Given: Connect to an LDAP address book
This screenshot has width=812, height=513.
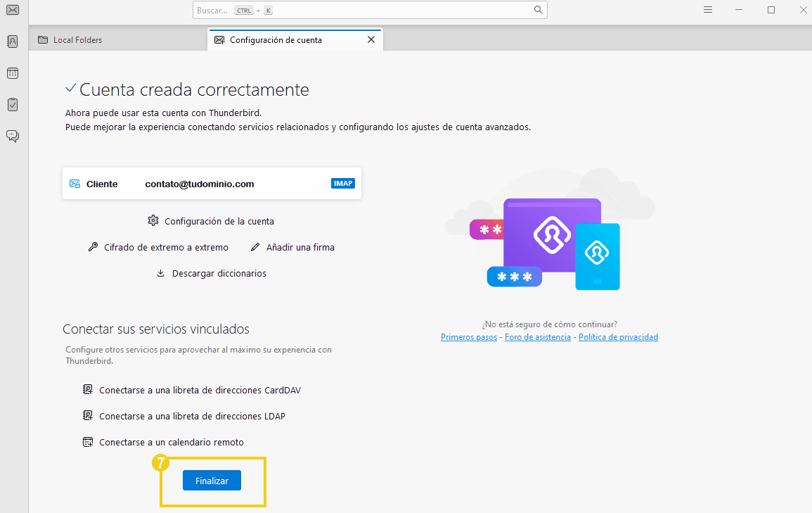Looking at the screenshot, I should (192, 416).
